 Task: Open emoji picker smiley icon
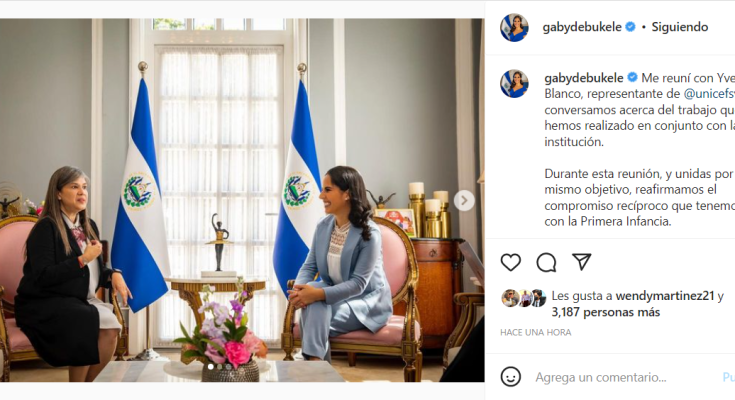pos(510,377)
